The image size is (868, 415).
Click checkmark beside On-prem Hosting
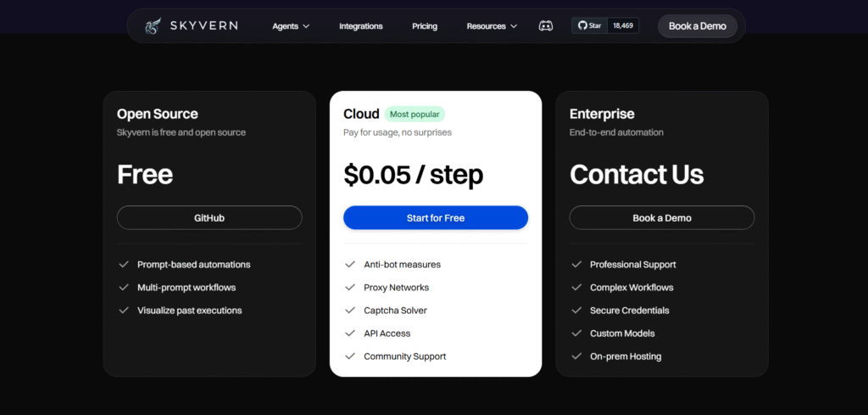click(x=576, y=356)
